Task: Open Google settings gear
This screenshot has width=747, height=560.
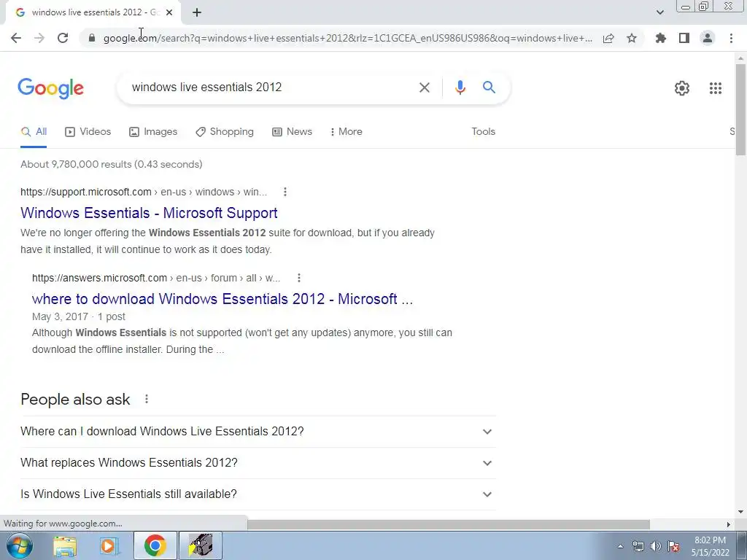Action: click(682, 88)
